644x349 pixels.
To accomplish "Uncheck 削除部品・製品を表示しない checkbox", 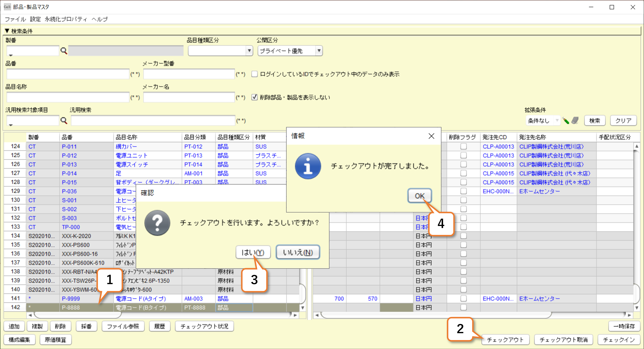I will click(255, 97).
